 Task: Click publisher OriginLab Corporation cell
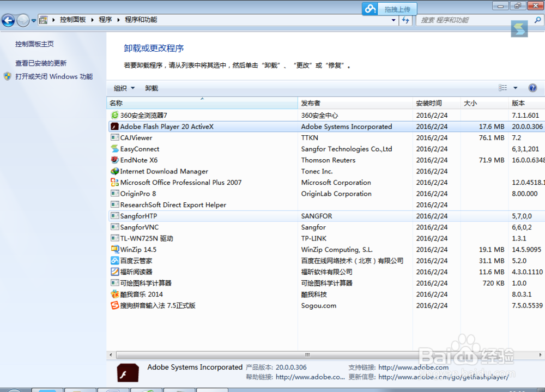coord(336,194)
